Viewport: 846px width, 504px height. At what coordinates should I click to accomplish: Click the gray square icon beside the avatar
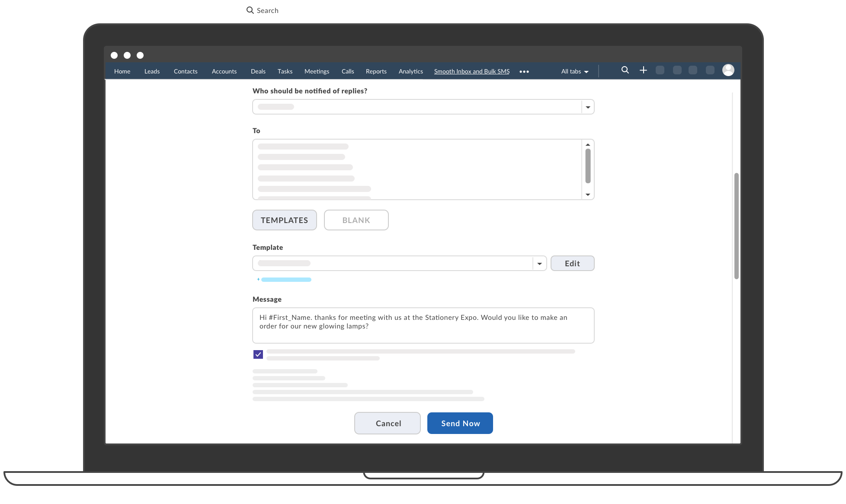[710, 70]
